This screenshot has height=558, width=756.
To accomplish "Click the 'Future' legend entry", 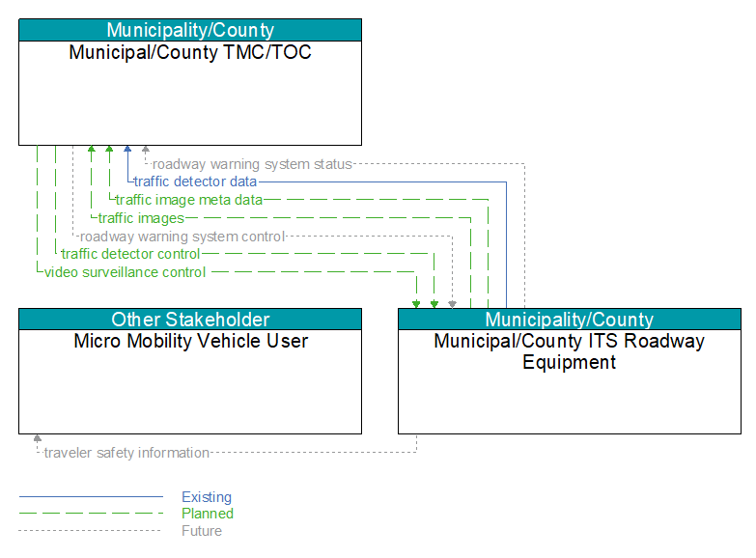I will pos(202,531).
